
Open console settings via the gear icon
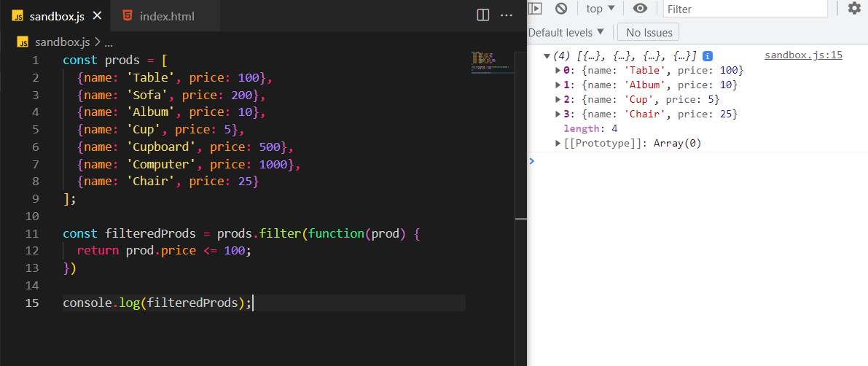pos(855,8)
